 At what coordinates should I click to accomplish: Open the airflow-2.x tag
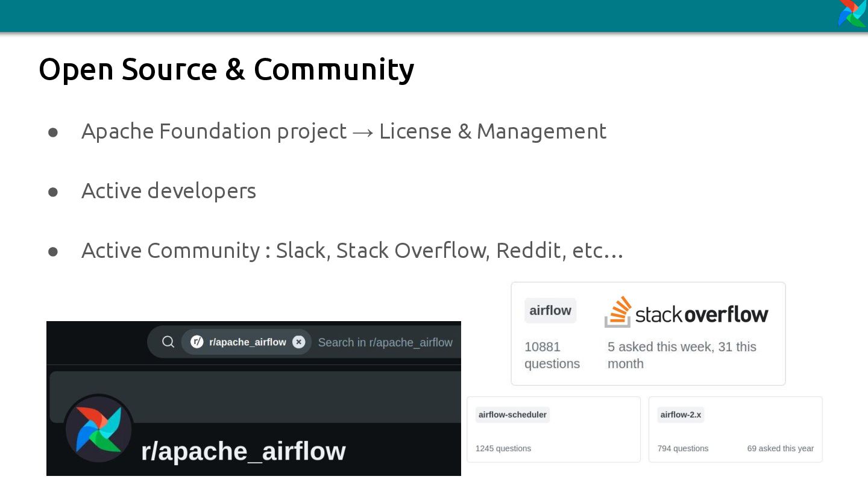[681, 414]
